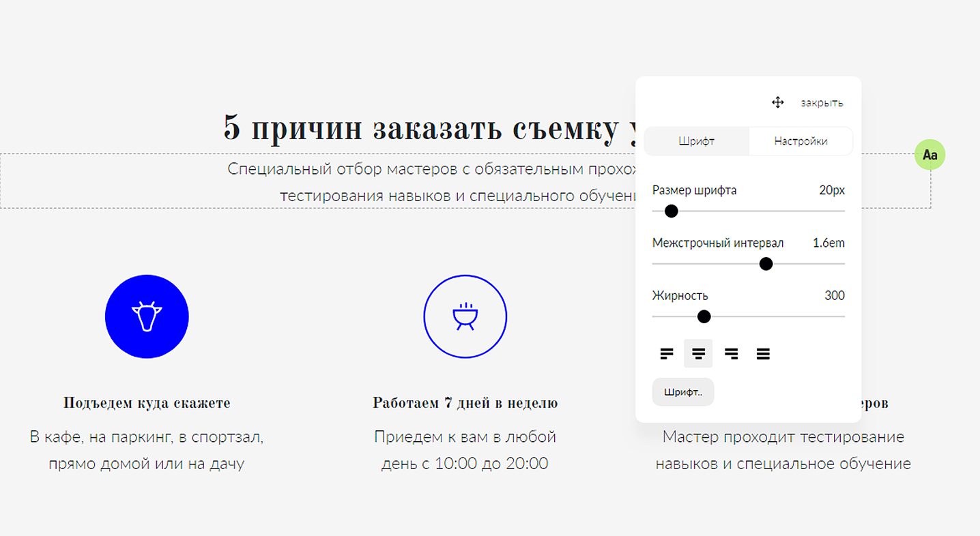Image resolution: width=980 pixels, height=536 pixels.
Task: Click the Жирность weight slider handle
Action: tap(704, 316)
